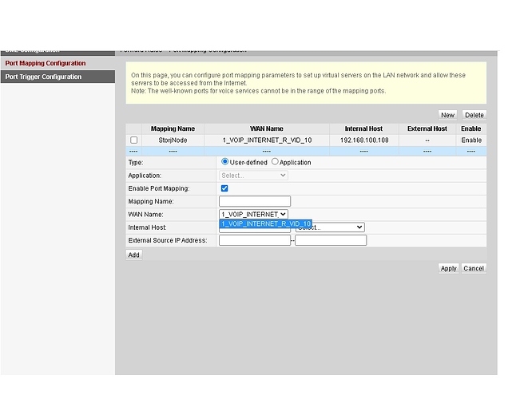This screenshot has height=399, width=532.
Task: Select the StorjNode mapping name in the table
Action: [173, 140]
